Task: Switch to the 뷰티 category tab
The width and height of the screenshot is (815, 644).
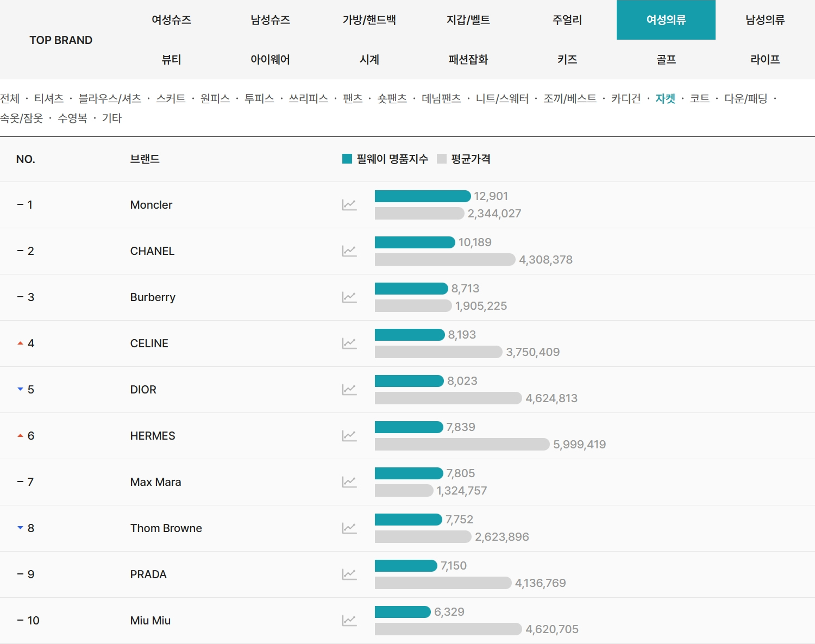Action: tap(171, 59)
